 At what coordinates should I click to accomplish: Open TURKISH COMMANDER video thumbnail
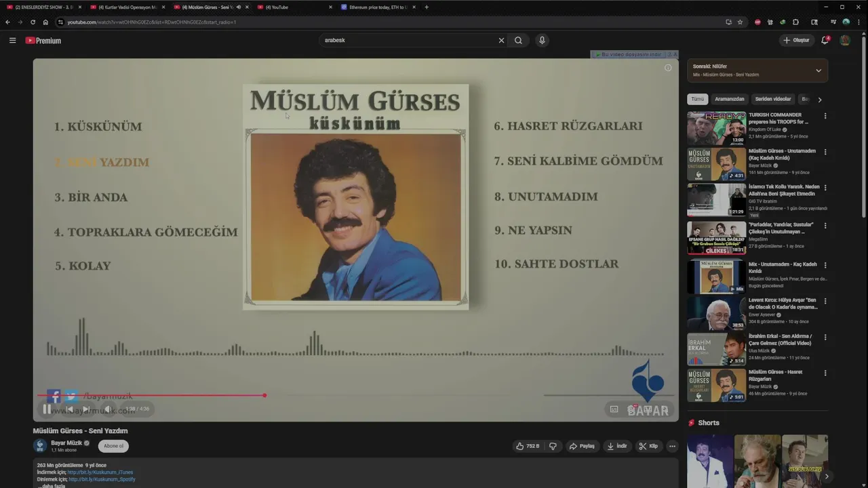pyautogui.click(x=716, y=128)
